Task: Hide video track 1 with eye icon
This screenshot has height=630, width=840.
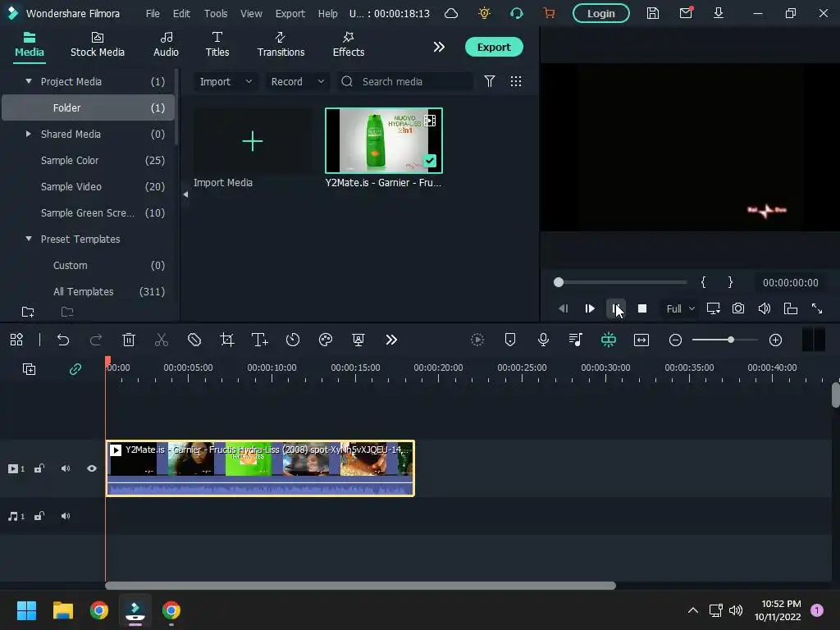Action: 92,468
